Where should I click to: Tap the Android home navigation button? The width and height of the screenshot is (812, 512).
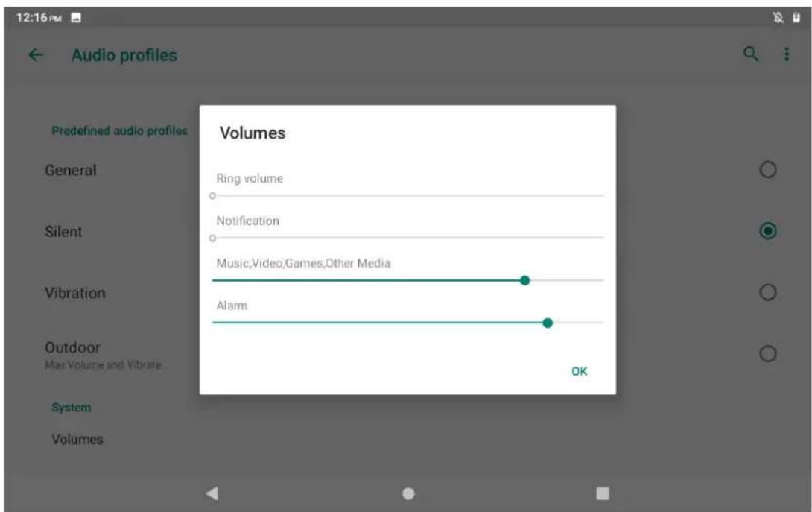(408, 493)
